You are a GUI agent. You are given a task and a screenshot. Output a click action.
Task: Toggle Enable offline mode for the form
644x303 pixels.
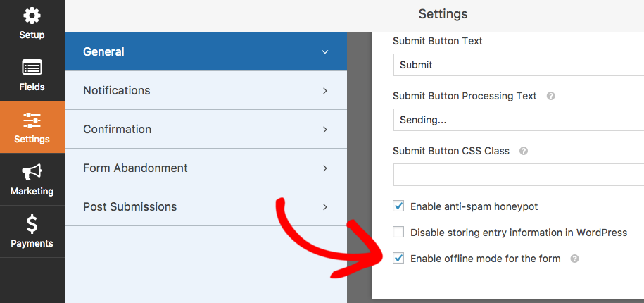tap(398, 258)
